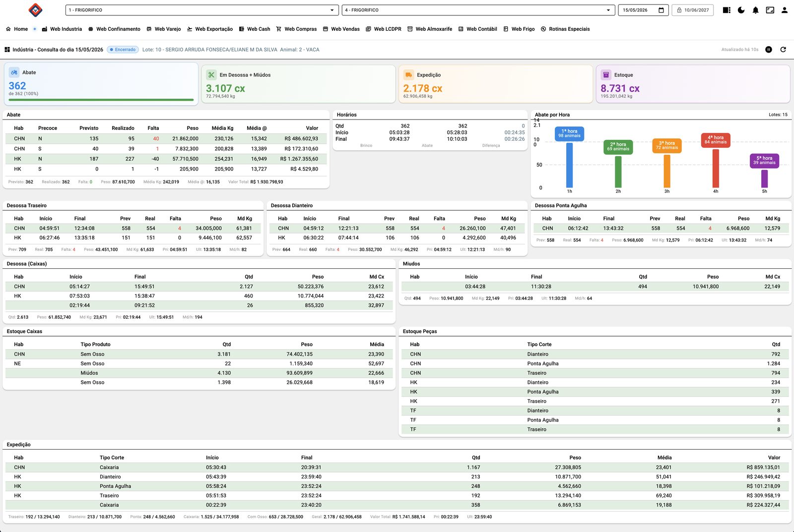This screenshot has height=532, width=794.
Task: Select the Abate summary card value 362
Action: (x=17, y=86)
